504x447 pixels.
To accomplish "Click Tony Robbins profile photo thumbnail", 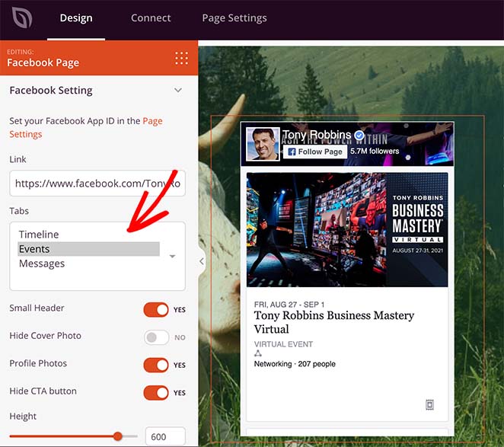I will (x=263, y=144).
